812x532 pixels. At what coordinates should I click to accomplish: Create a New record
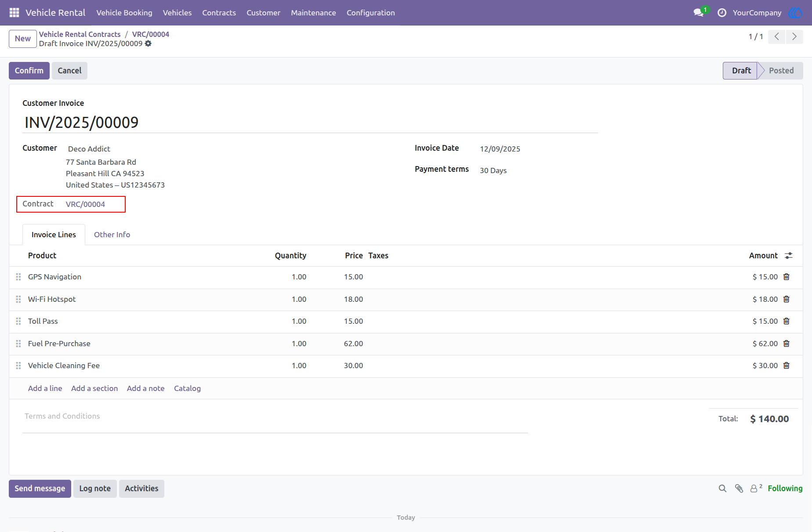[22, 39]
